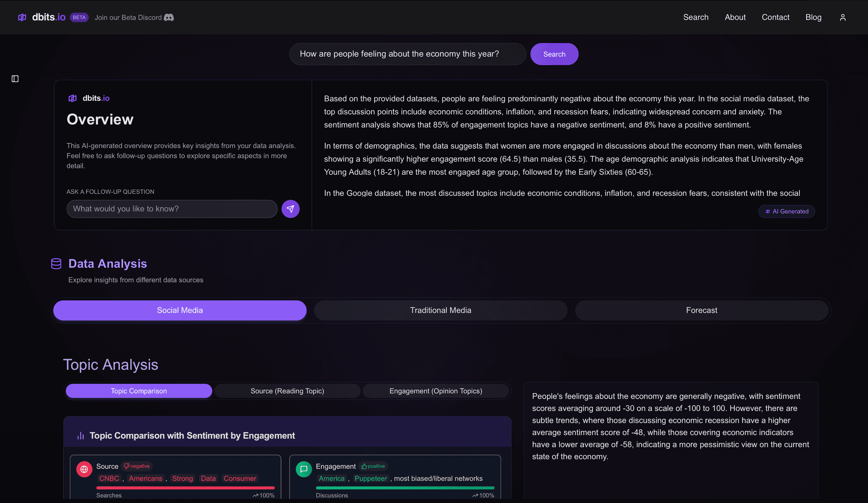Click the follow-up question input field

click(x=172, y=209)
